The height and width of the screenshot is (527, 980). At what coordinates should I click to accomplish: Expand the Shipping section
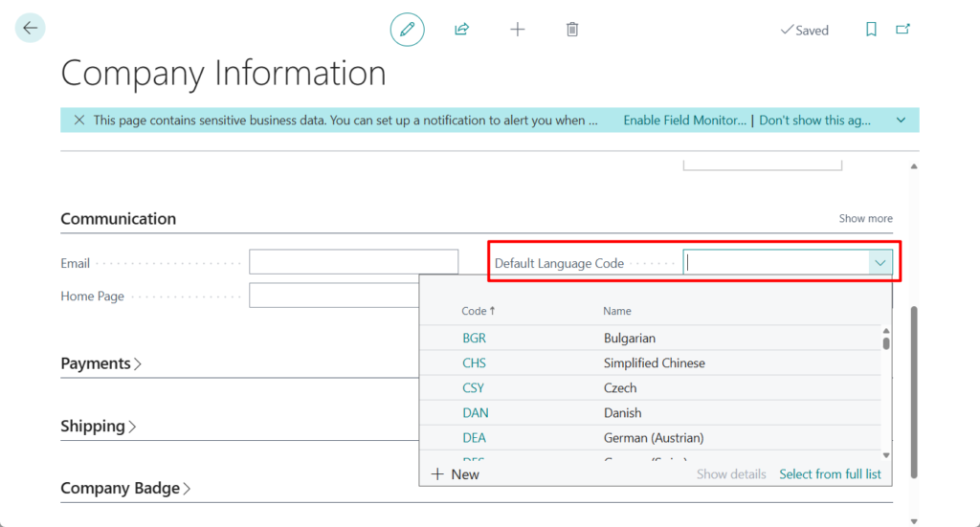[x=99, y=426]
